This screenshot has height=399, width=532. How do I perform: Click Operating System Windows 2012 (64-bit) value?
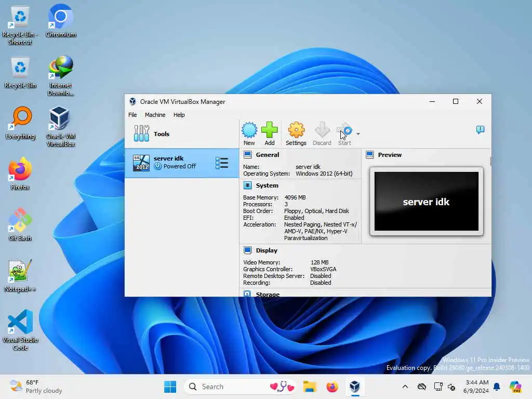[x=324, y=174]
